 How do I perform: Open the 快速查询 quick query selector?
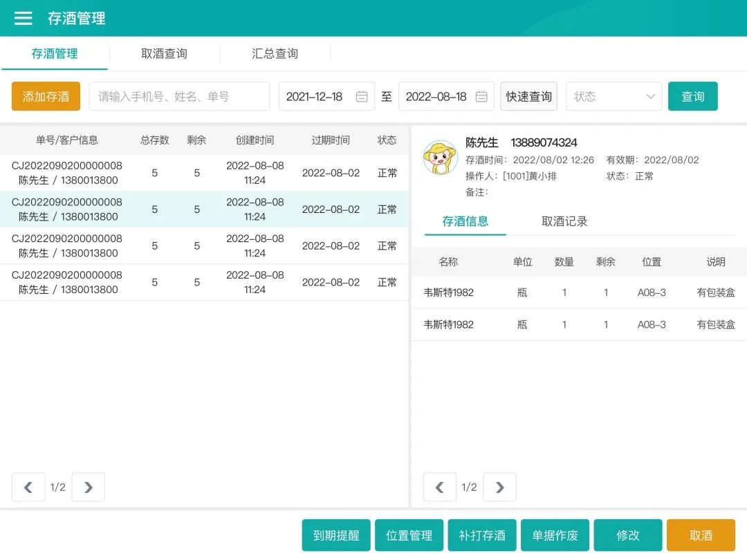click(x=528, y=97)
